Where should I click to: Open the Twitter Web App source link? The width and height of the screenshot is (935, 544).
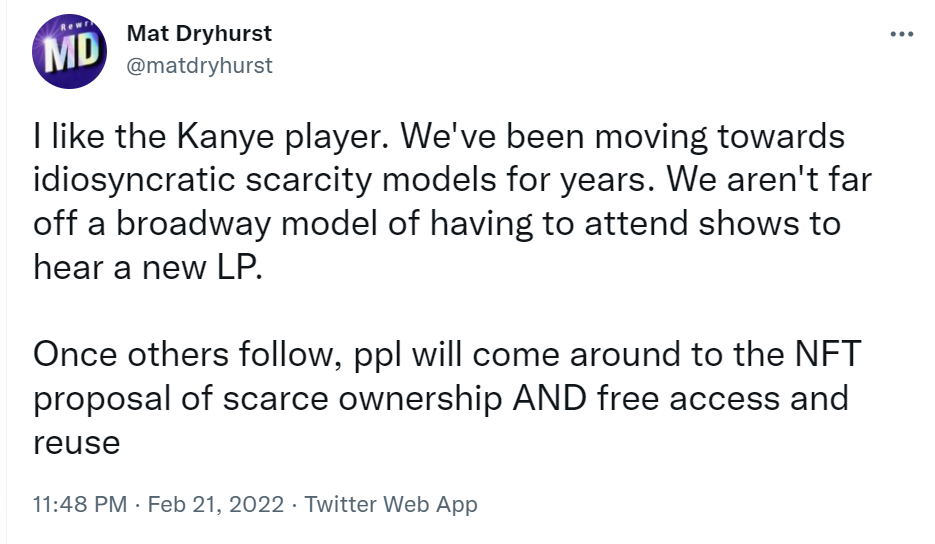pos(391,504)
